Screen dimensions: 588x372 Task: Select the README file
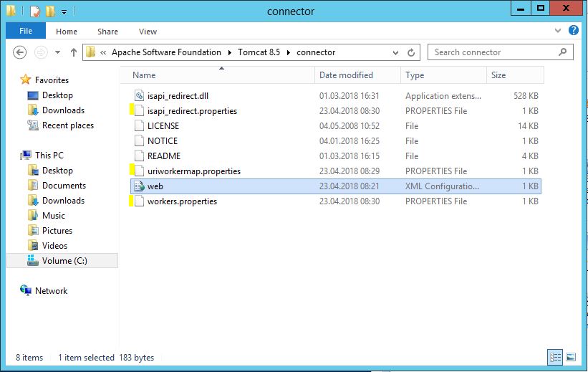(x=164, y=156)
